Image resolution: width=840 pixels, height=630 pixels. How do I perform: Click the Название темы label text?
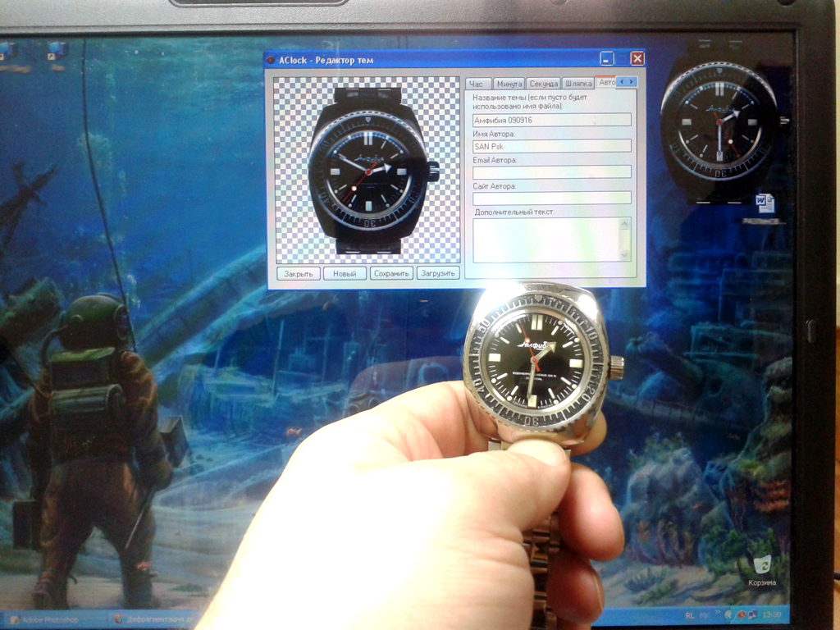tap(530, 102)
